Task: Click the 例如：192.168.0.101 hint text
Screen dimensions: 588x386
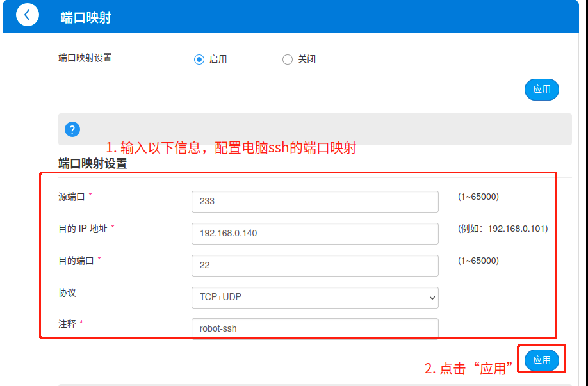Action: (x=502, y=229)
